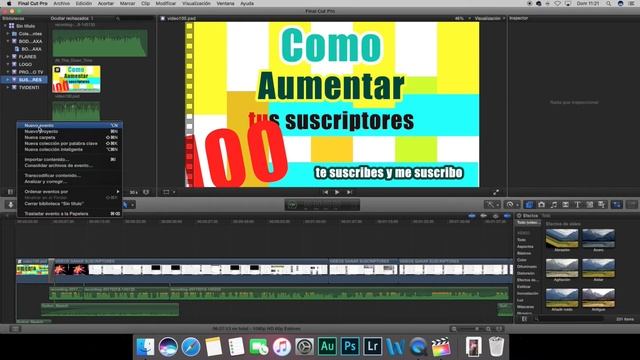Click the timeline index button
Screen dimensions: 640x360
point(15,329)
